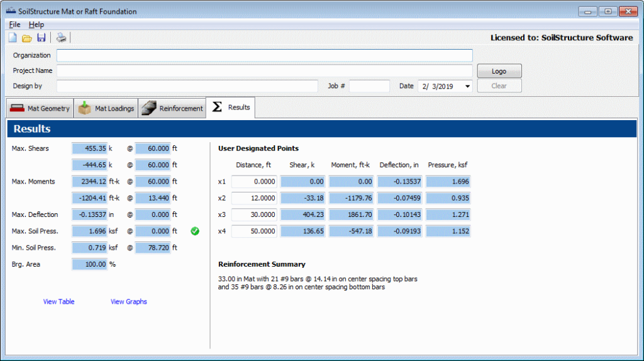
Task: Click the Max. Shears value 455.35
Action: (x=89, y=148)
